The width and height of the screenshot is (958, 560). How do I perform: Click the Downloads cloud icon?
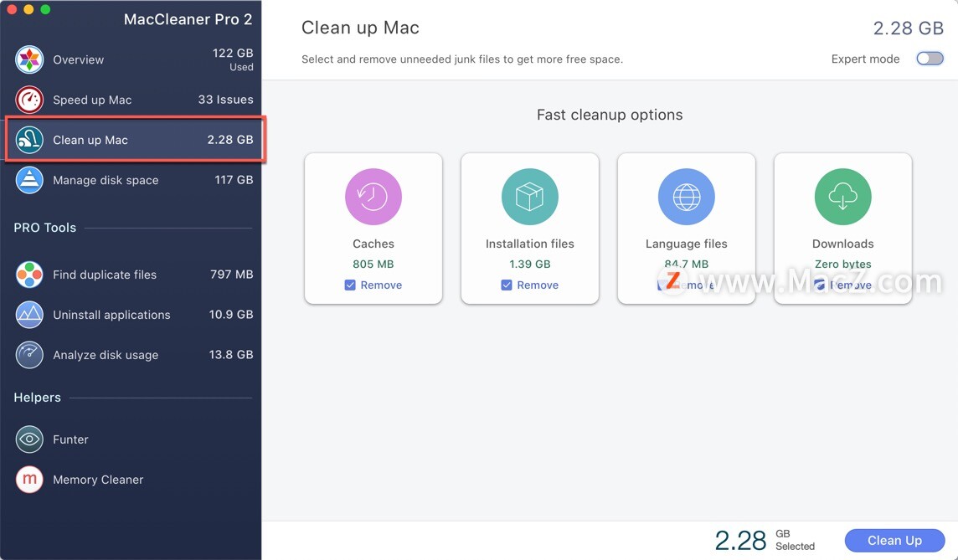[x=842, y=197]
